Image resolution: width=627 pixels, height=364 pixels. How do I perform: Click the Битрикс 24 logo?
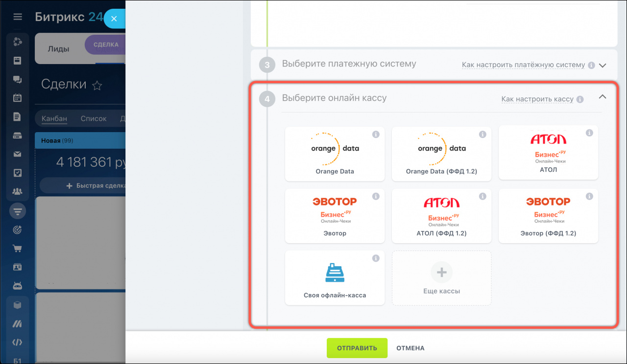69,17
